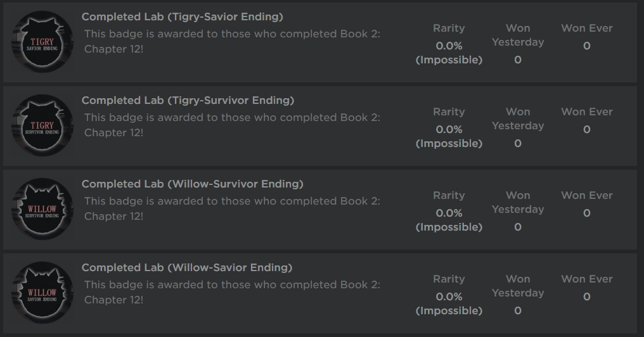
Task: Click the Willow Savior Ending badge icon
Action: [42, 293]
